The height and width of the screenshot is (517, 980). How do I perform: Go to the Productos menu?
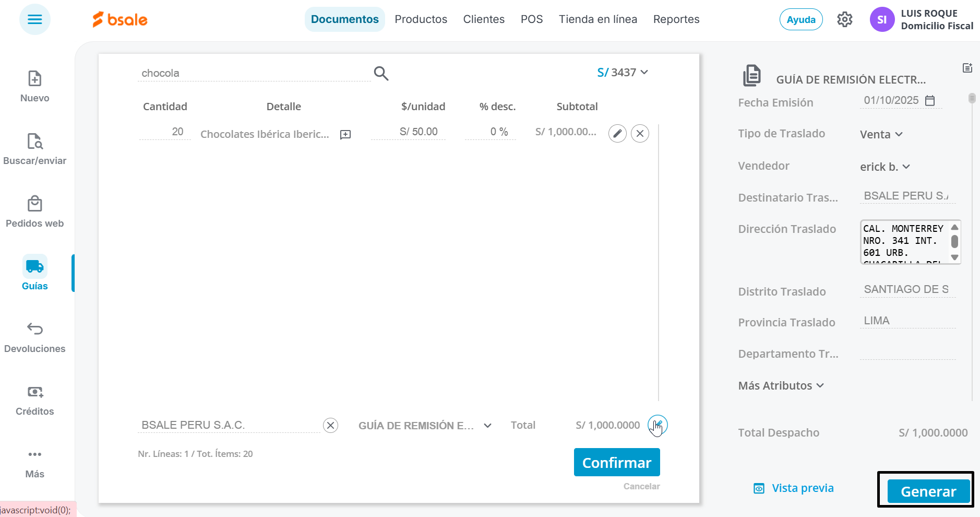[421, 19]
